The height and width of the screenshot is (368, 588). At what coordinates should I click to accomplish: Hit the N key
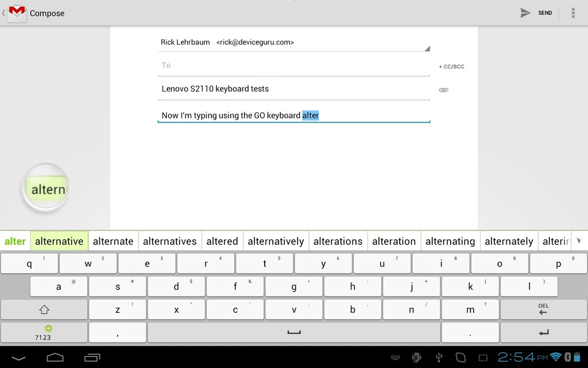(x=412, y=309)
